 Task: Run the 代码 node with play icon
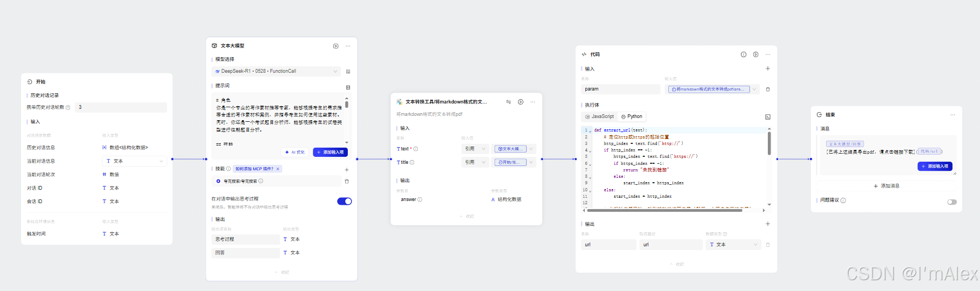tap(756, 54)
